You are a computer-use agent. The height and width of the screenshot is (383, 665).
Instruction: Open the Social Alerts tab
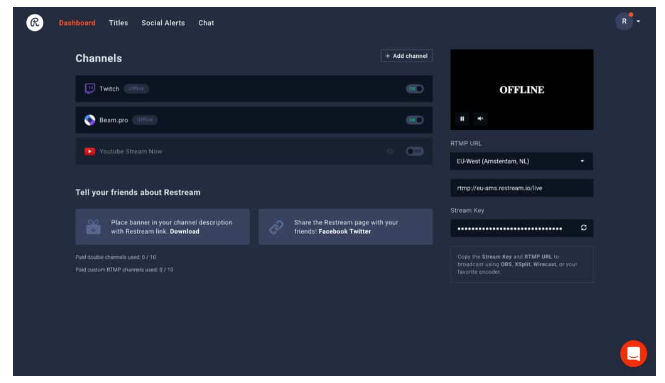tap(163, 23)
